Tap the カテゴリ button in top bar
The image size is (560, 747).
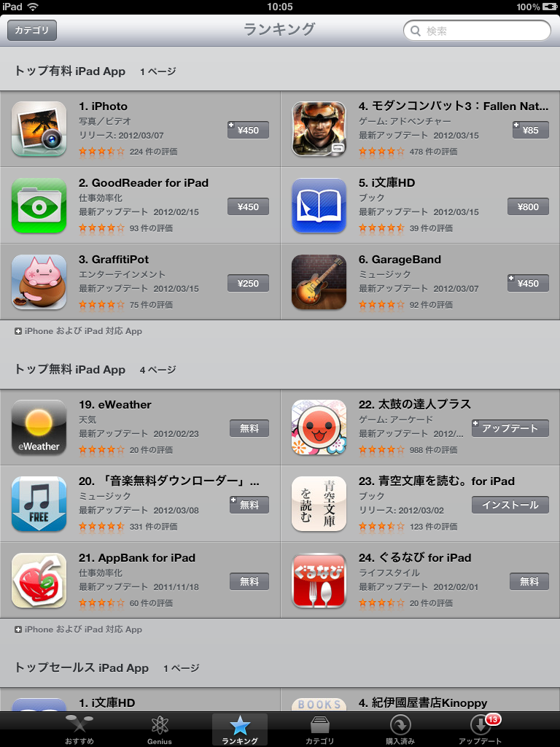tap(32, 30)
